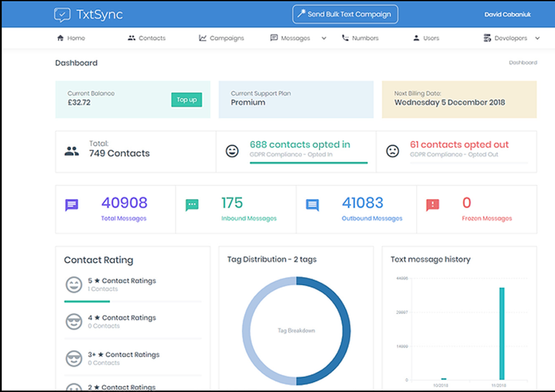Screen dimensions: 555x392
Task: Click the 5-star rating smiley icon
Action: [74, 285]
